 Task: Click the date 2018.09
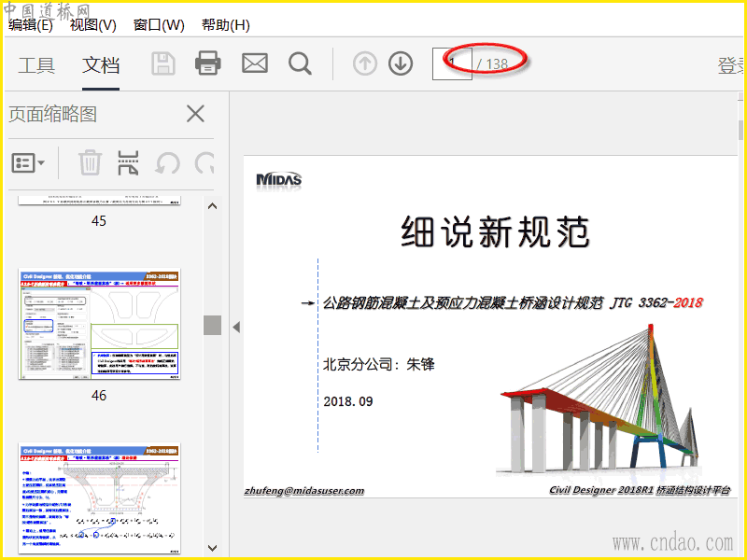click(348, 401)
